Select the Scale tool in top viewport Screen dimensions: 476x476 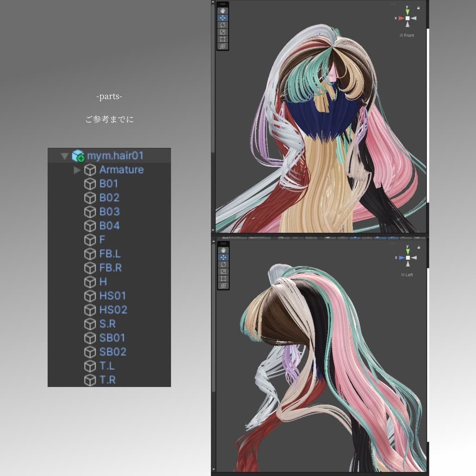point(223,32)
